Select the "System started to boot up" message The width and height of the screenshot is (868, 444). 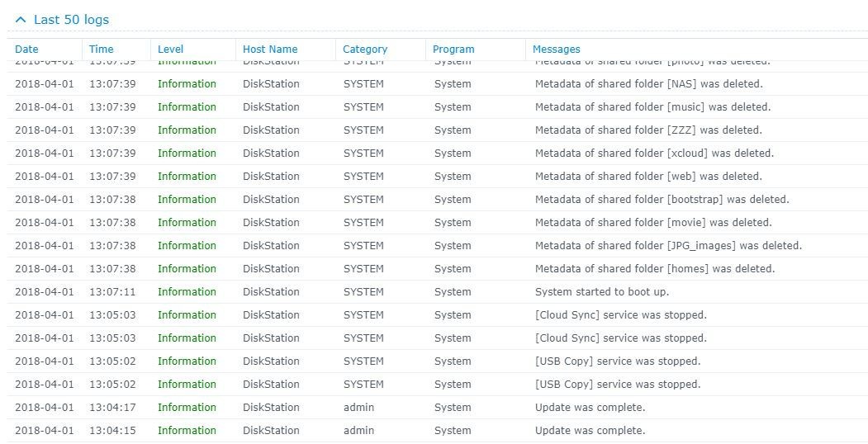(601, 292)
